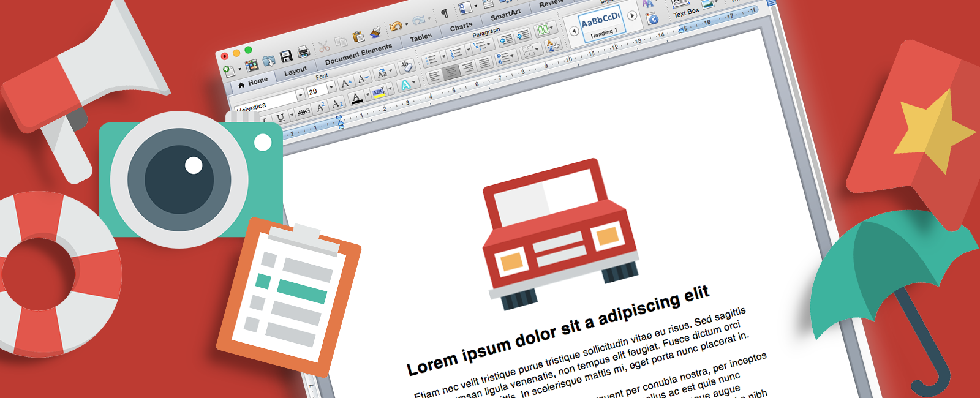Open the font name dropdown arrow
Image resolution: width=980 pixels, height=398 pixels.
click(x=301, y=94)
